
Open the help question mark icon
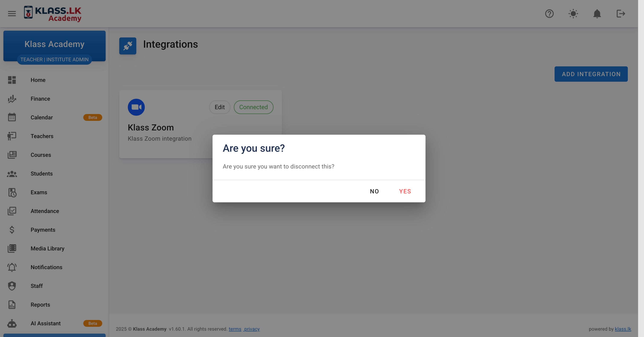549,13
